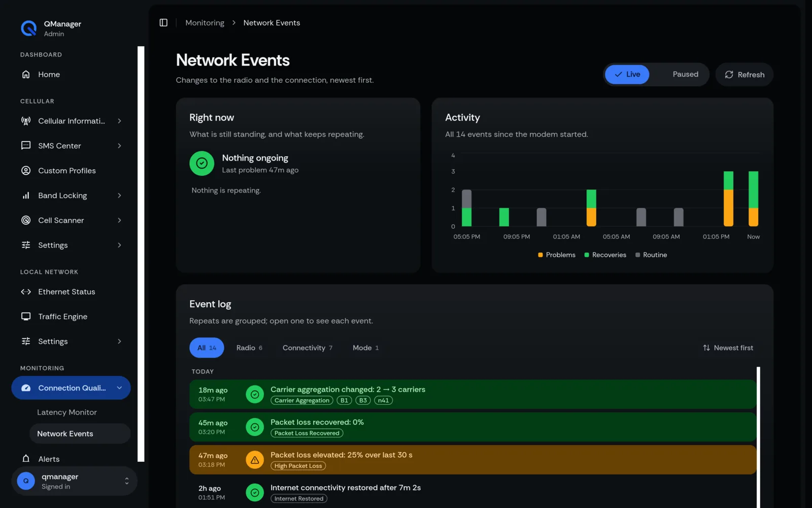
Task: Click the Cellular Information antenna icon
Action: [x=26, y=121]
